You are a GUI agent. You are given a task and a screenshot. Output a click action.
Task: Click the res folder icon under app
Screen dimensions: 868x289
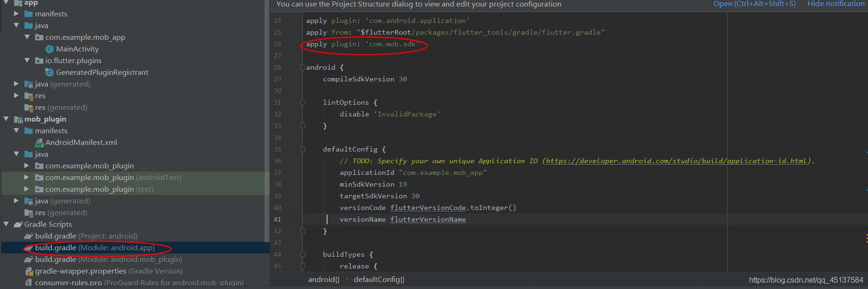tap(29, 96)
